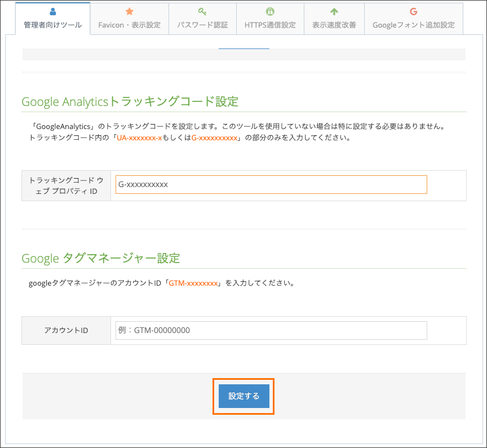Go to the HTTPS通信設定 tab
The image size is (487, 448).
(270, 19)
